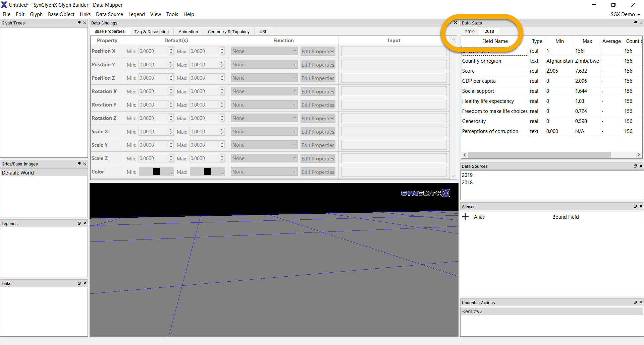
Task: Click Edit Properties for Rotation X
Action: pyautogui.click(x=318, y=91)
